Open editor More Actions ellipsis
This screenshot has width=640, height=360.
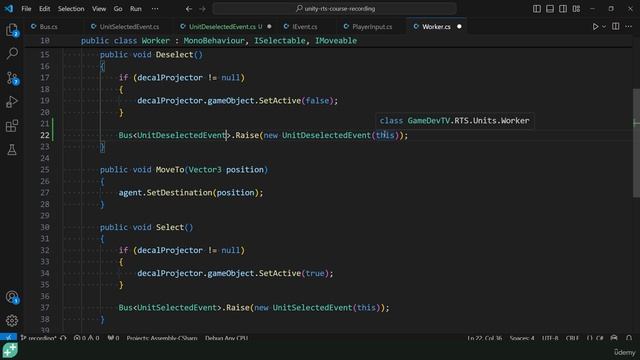(x=629, y=27)
